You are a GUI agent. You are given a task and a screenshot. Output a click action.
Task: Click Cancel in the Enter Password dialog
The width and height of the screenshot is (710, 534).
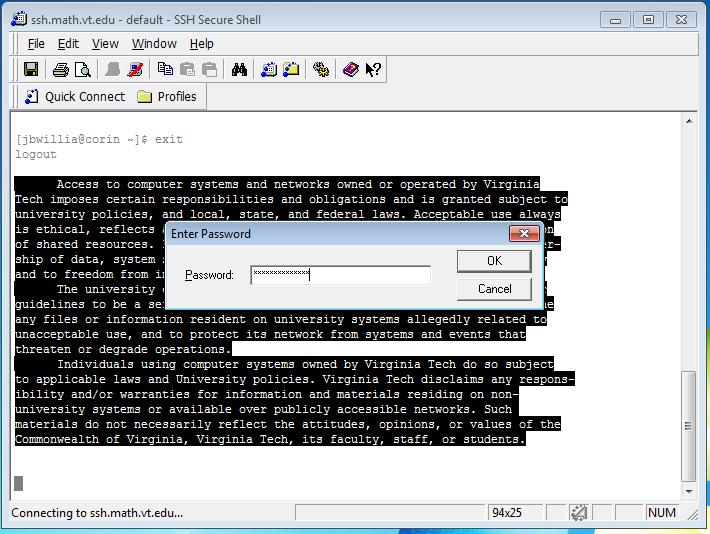tap(494, 289)
